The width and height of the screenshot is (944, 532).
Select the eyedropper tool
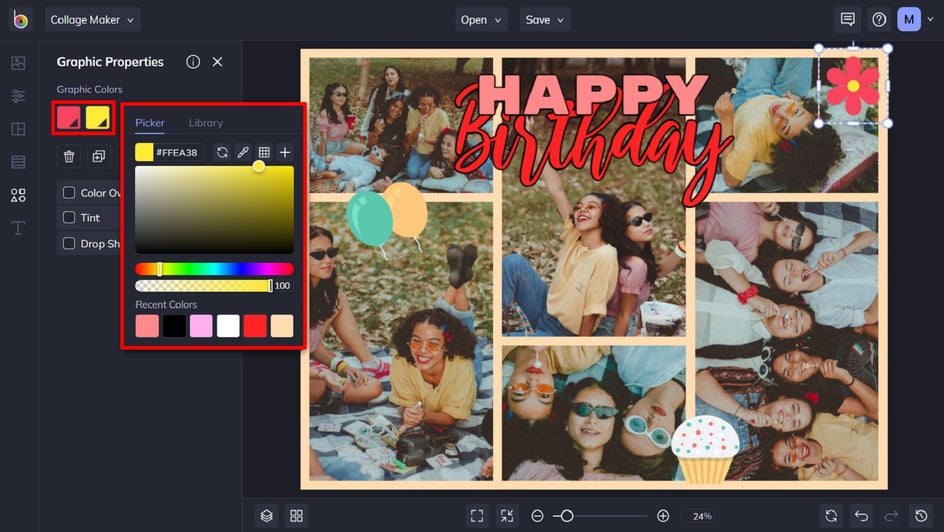point(243,152)
